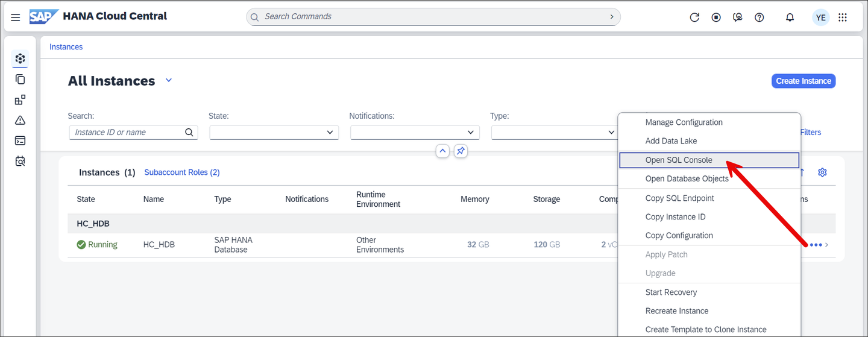Click the 120 GB storage value
Screen dimensions: 868x337
[547, 245]
